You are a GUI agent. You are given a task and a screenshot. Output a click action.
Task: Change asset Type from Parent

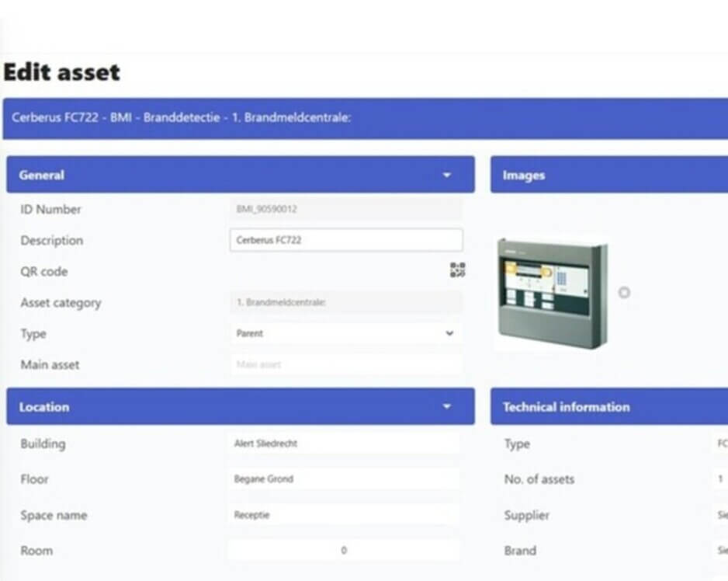point(345,332)
